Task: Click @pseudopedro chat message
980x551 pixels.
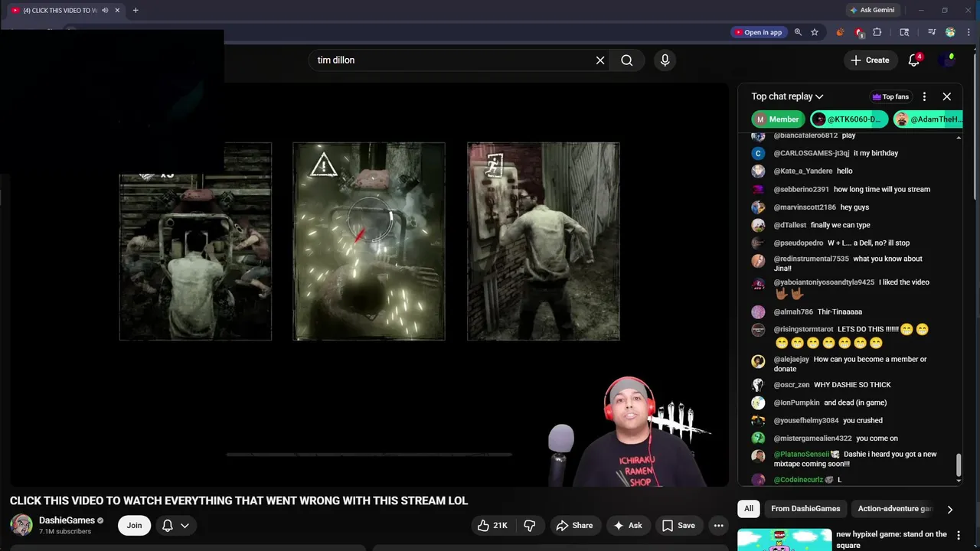Action: pos(869,243)
